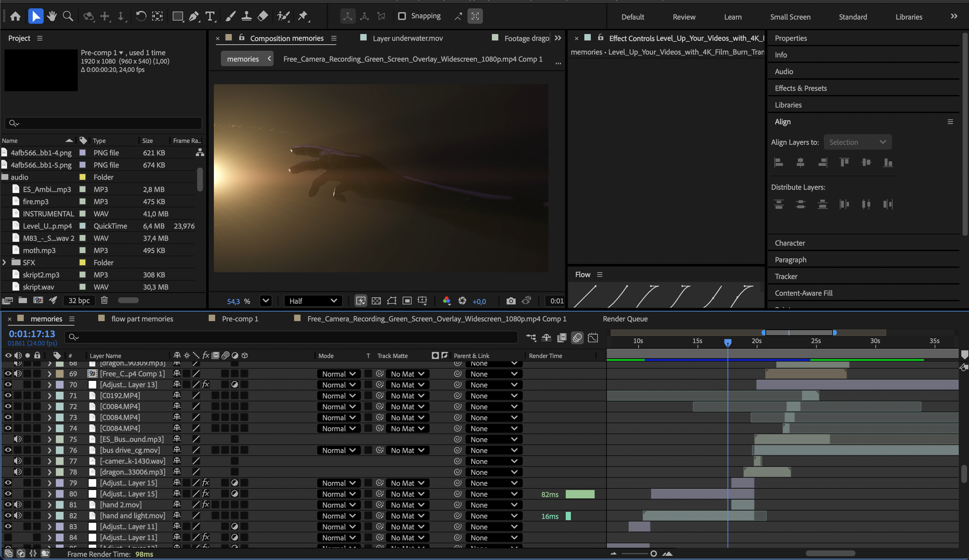969x560 pixels.
Task: Toggle effects fx switch on layer 79
Action: click(205, 482)
